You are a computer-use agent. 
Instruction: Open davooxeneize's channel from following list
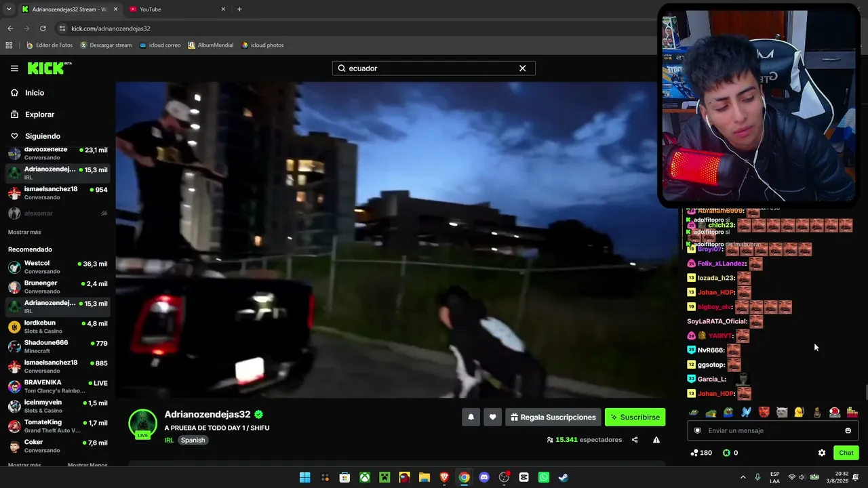point(58,152)
